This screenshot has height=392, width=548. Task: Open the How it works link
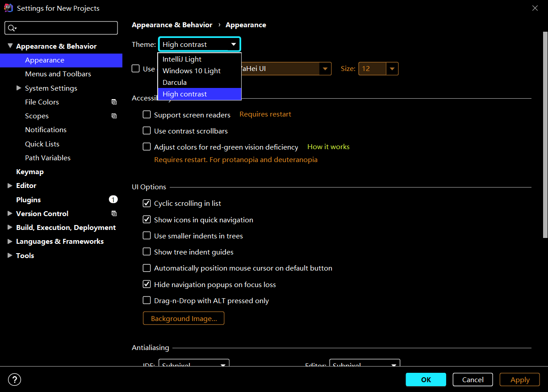[x=328, y=146]
